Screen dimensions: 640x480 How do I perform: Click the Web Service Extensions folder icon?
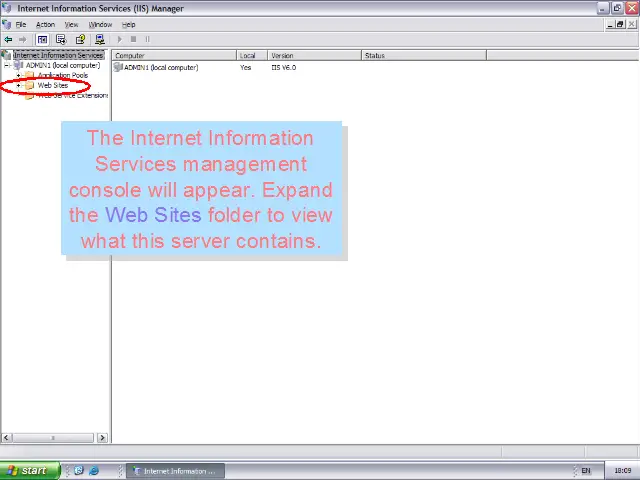pos(29,96)
